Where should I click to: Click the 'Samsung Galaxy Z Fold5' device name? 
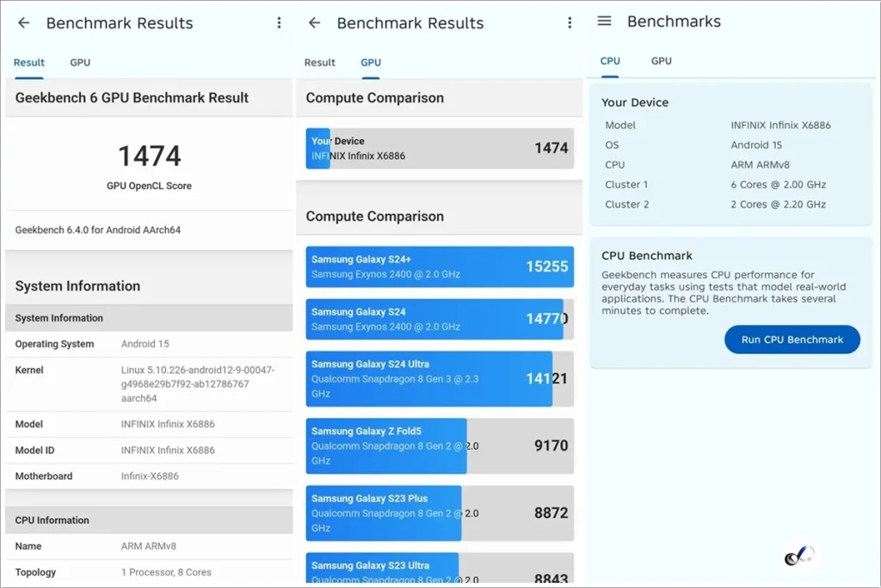[x=367, y=432]
